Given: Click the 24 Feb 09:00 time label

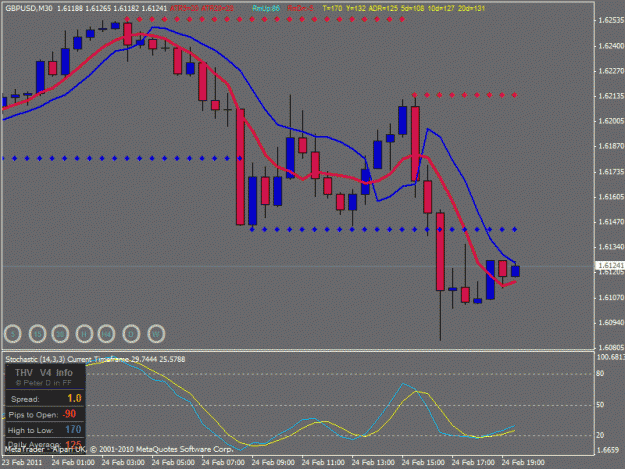Looking at the screenshot, I should point(273,463).
